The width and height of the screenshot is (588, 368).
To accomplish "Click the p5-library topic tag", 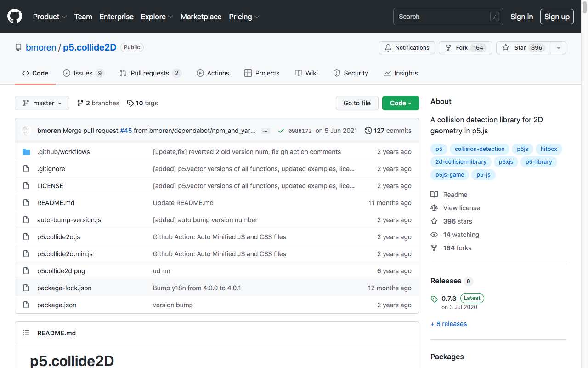I will tap(539, 162).
